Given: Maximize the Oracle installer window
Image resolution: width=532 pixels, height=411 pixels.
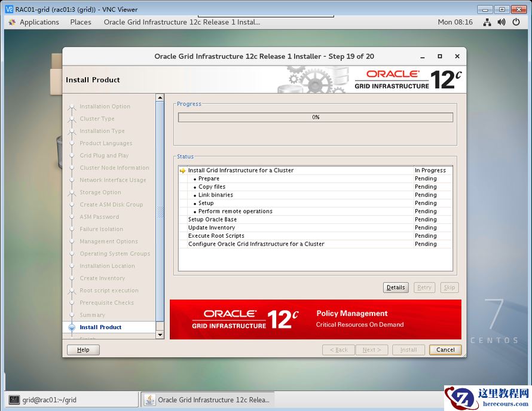Looking at the screenshot, I should 440,56.
